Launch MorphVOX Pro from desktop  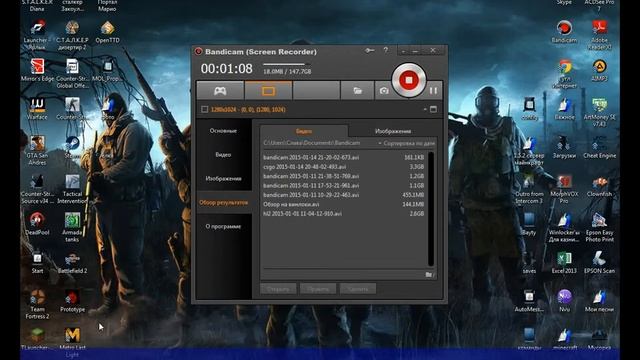click(x=564, y=189)
